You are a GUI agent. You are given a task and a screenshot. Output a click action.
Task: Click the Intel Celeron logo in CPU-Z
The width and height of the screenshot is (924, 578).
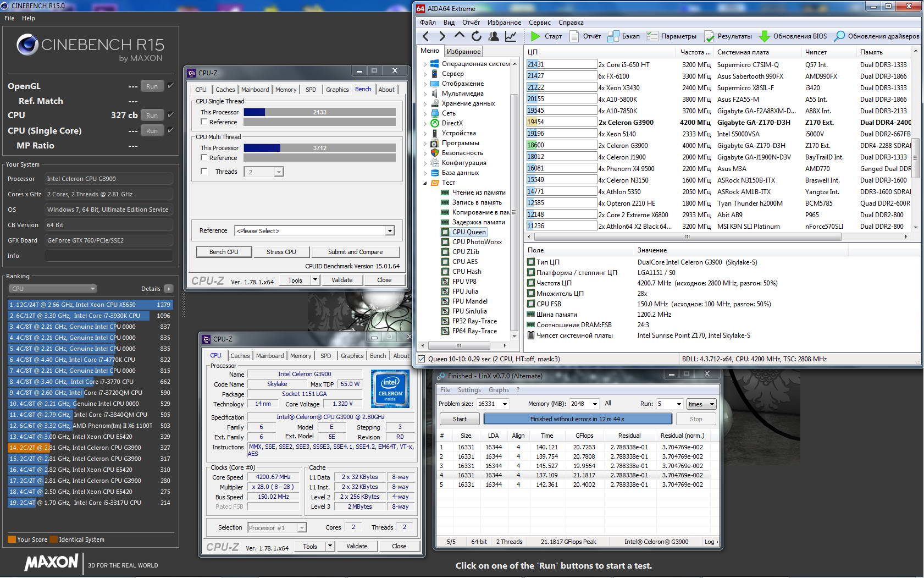pos(390,389)
